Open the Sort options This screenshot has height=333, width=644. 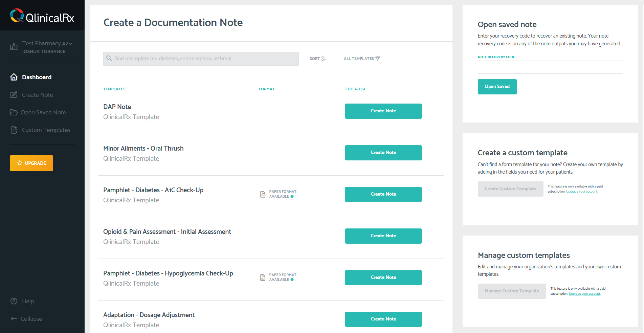point(318,59)
